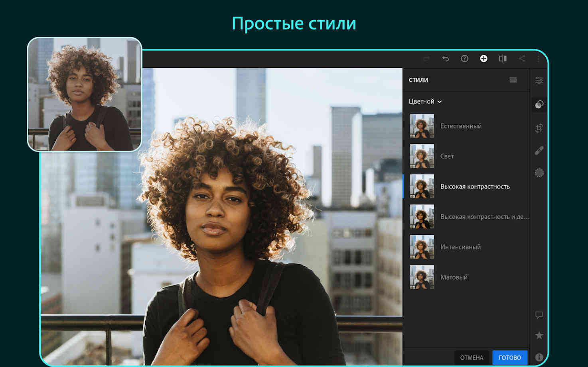Select the presets overlapping circles icon
This screenshot has height=367, width=588.
point(539,104)
